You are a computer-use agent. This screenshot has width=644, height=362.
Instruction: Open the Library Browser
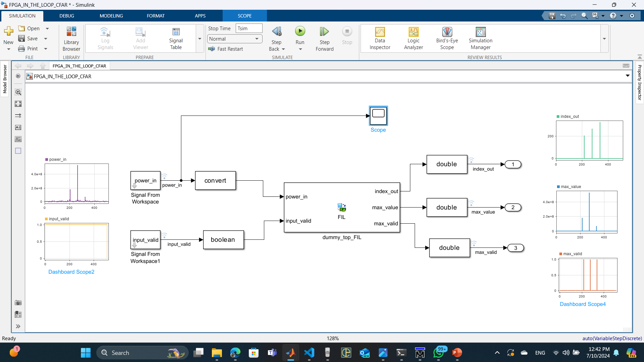(71, 39)
